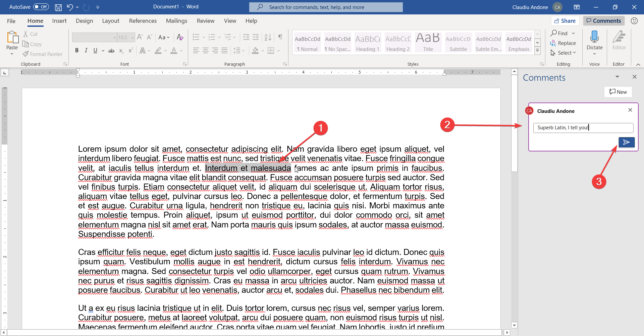Open Customize Quick Access Toolbar dropdown
Screen dimensions: 644x336
coord(98,7)
